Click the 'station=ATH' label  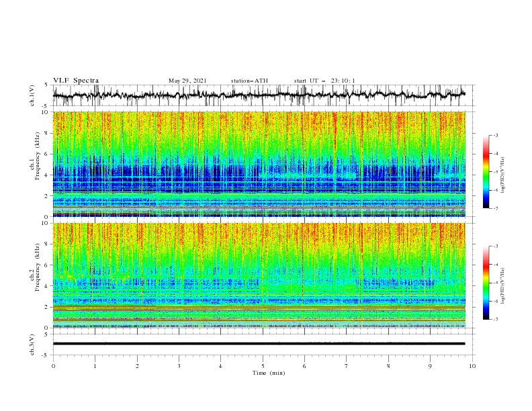pos(249,81)
